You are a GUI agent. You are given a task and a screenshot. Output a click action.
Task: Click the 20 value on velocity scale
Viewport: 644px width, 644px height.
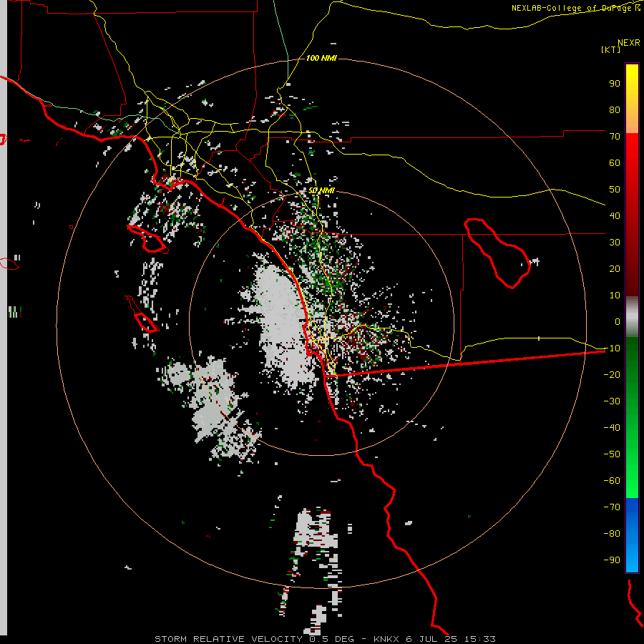[615, 268]
